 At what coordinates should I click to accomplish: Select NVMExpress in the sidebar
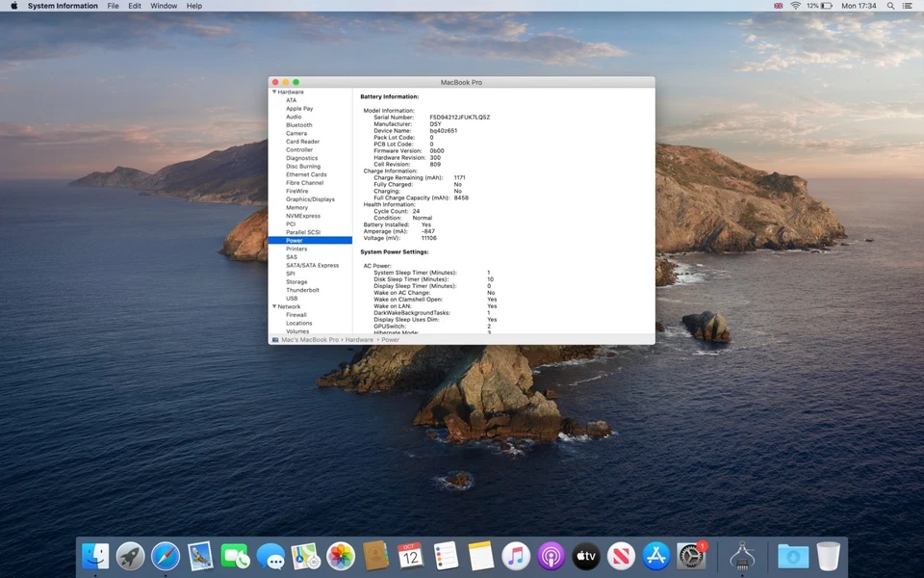coord(303,216)
